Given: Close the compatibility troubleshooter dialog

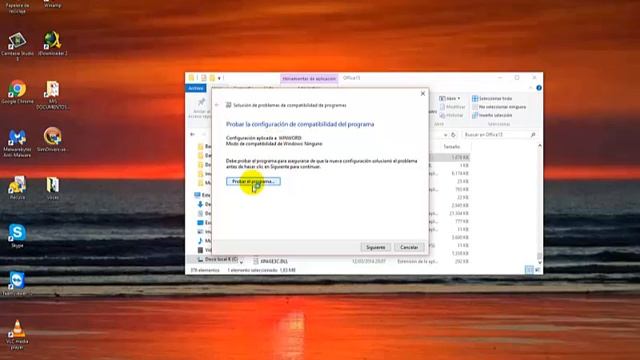Looking at the screenshot, I should point(423,93).
